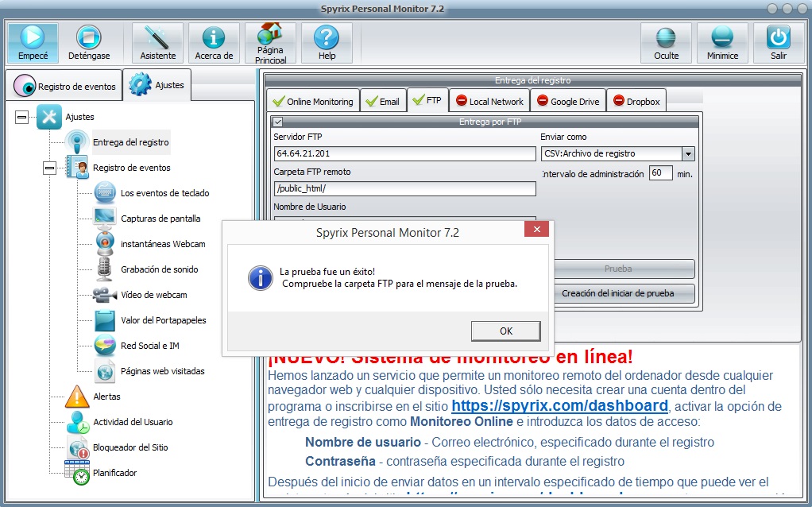Toggle the Entrega por FTP checkbox

[x=278, y=122]
